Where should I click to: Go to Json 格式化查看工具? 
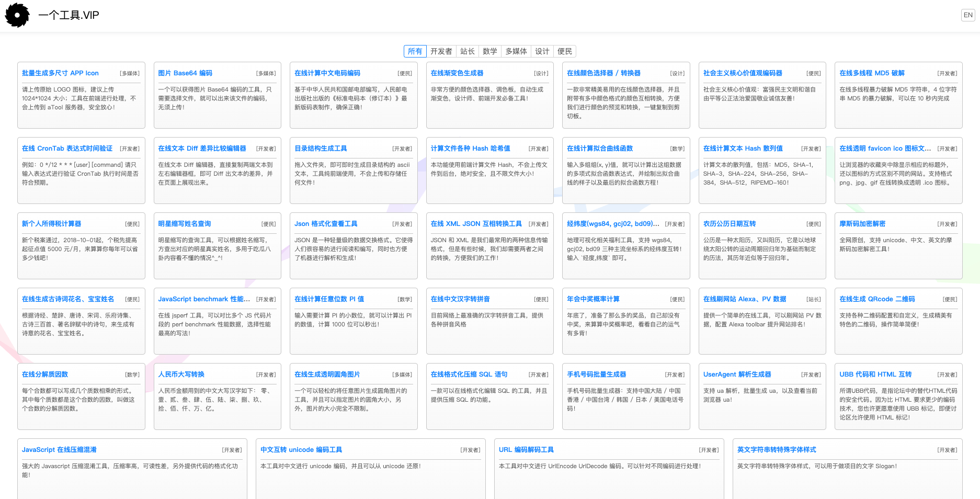tap(326, 224)
